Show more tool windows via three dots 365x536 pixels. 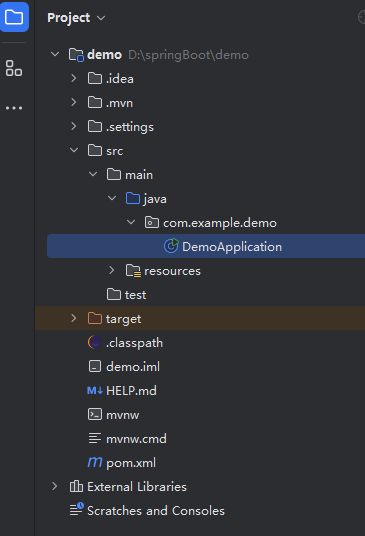14,108
